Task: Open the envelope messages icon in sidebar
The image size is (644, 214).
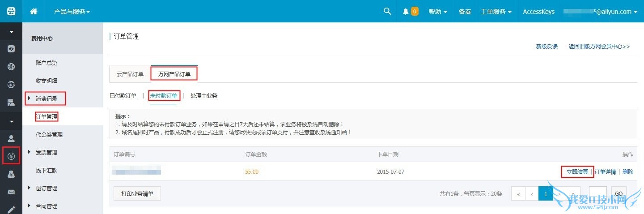Action: point(11,193)
